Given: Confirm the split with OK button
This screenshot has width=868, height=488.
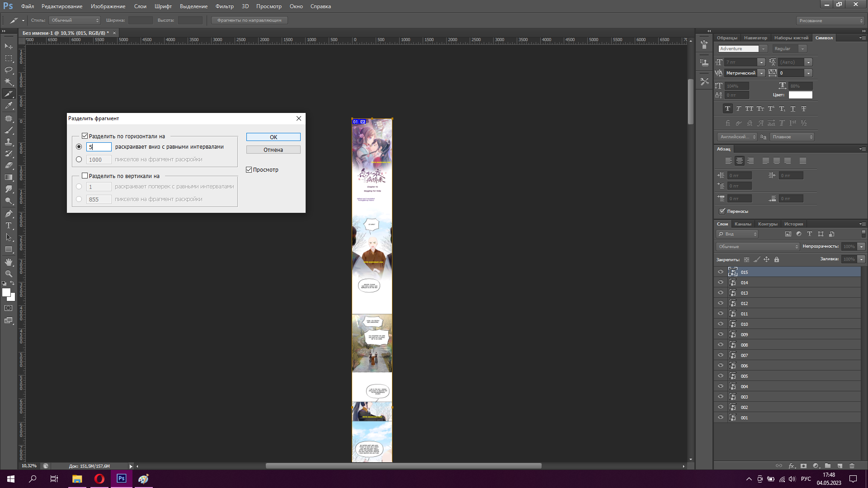Looking at the screenshot, I should pos(273,137).
